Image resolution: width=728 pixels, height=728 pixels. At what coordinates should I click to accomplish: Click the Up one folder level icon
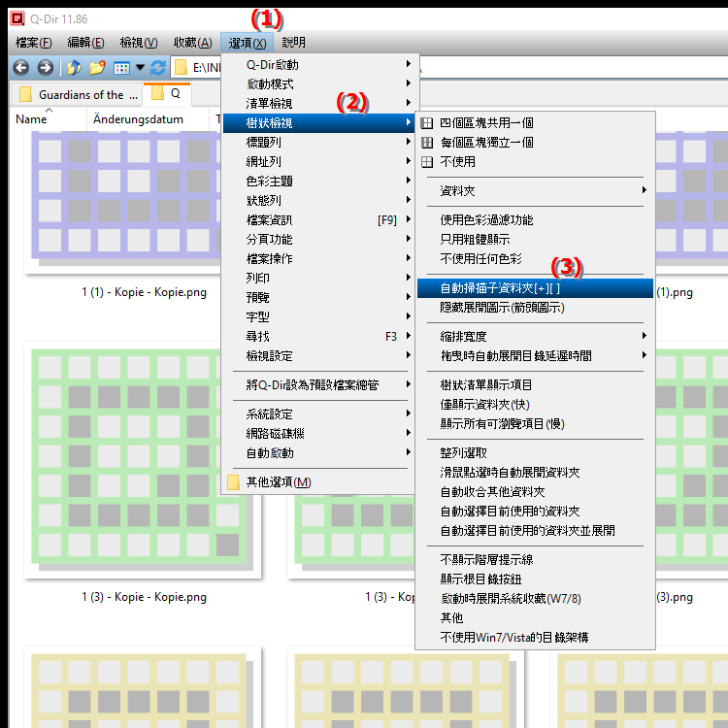pos(74,68)
